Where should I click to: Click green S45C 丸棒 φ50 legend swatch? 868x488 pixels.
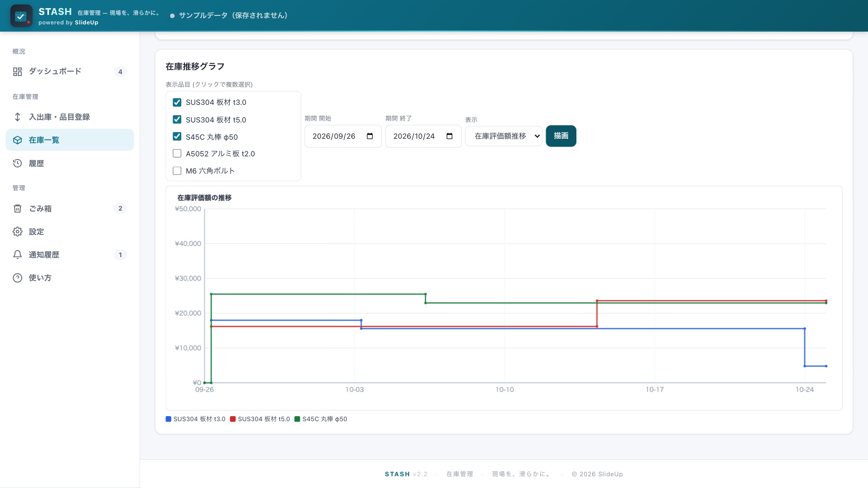coord(297,419)
